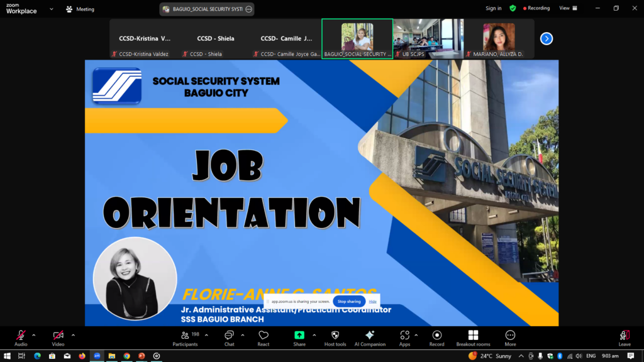Launch the AI Companion
The width and height of the screenshot is (644, 362).
pos(370,338)
